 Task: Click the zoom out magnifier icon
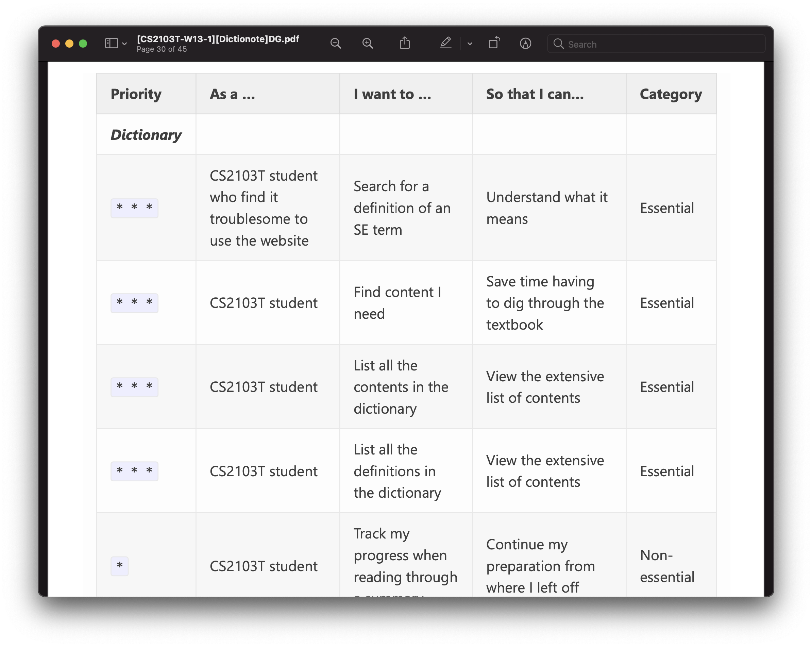(335, 44)
